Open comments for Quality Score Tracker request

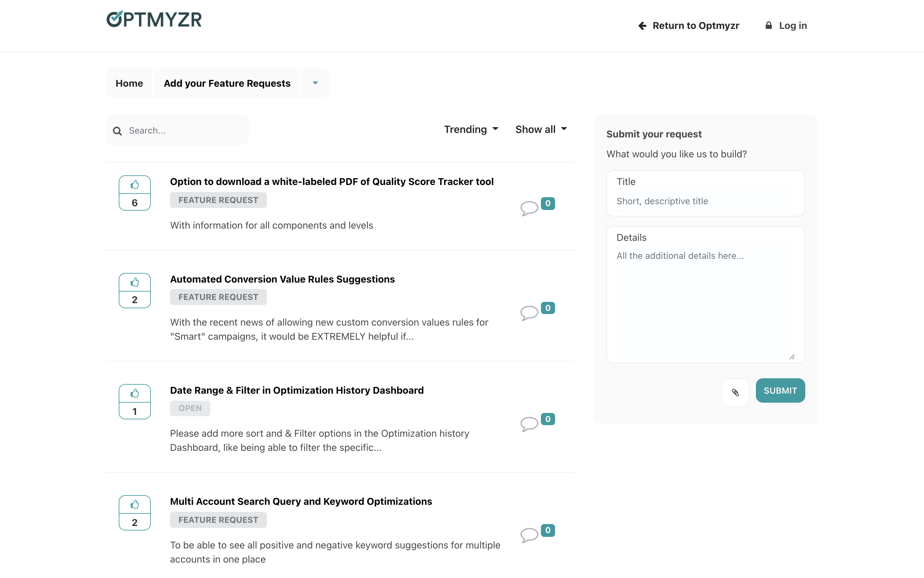(529, 208)
